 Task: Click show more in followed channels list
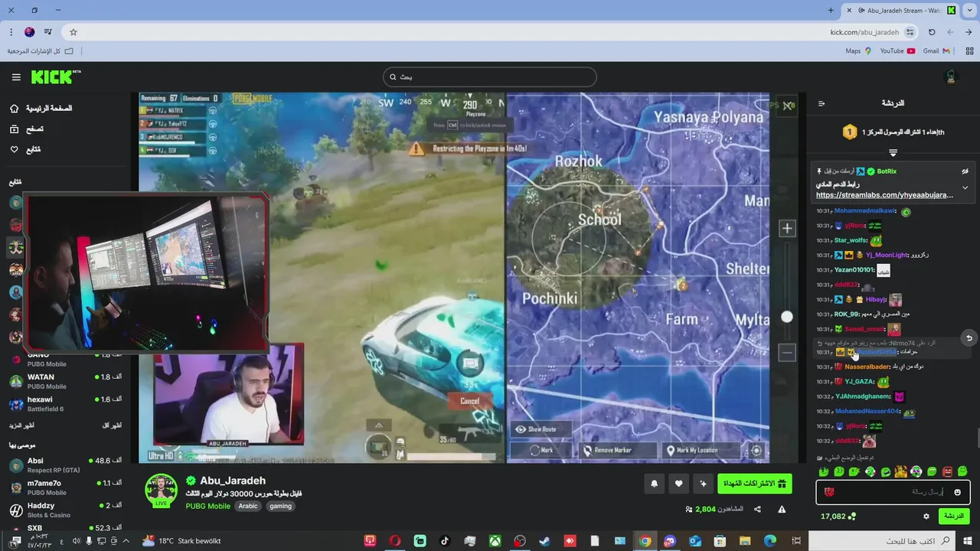point(21,425)
